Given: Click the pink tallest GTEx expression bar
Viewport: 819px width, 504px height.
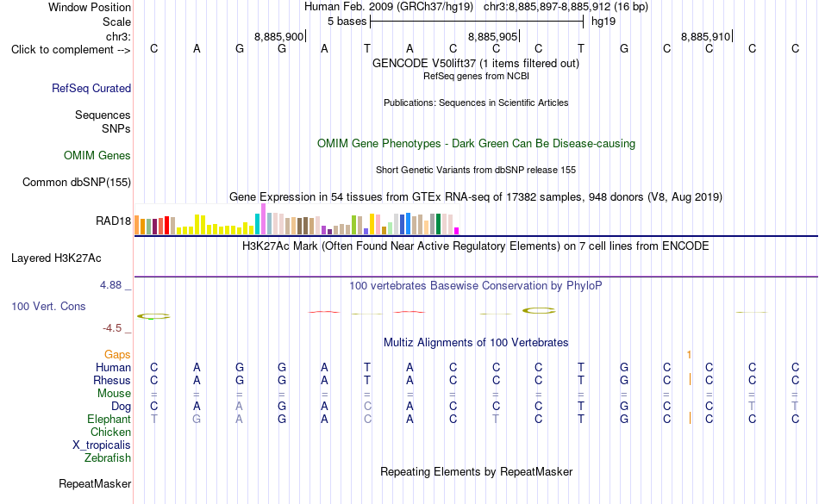Looking at the screenshot, I should point(263,219).
